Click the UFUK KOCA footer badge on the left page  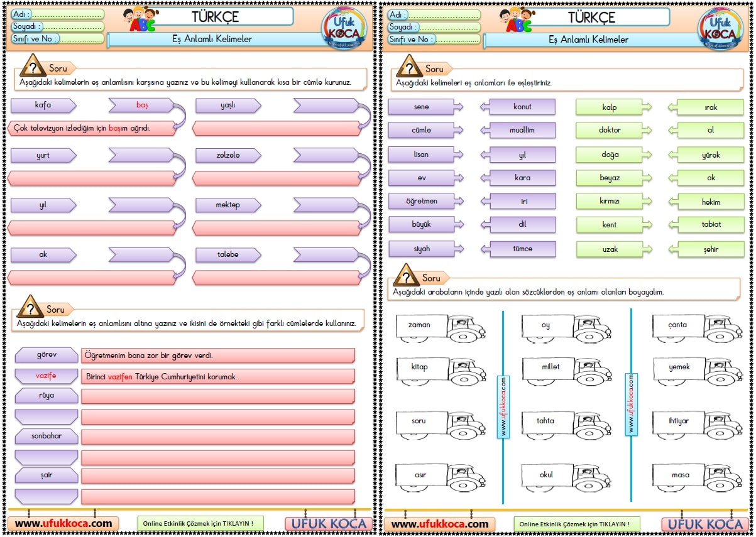(329, 524)
